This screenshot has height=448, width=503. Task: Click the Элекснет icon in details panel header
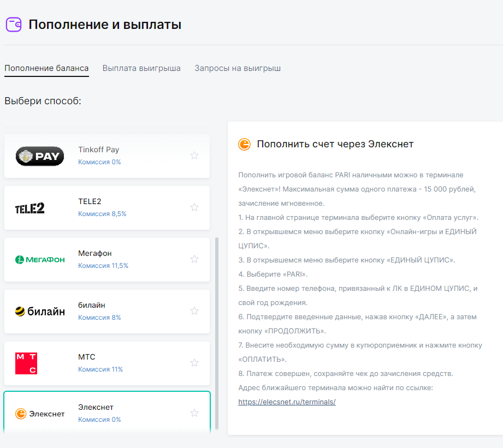tap(245, 144)
